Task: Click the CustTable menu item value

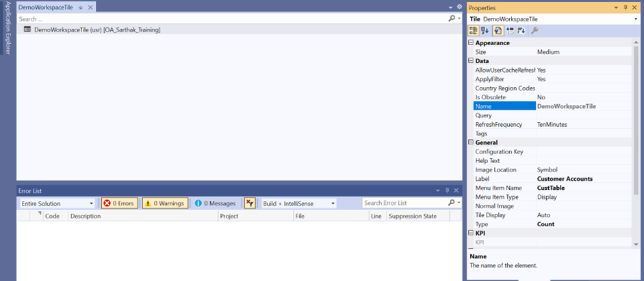Action: pos(551,188)
